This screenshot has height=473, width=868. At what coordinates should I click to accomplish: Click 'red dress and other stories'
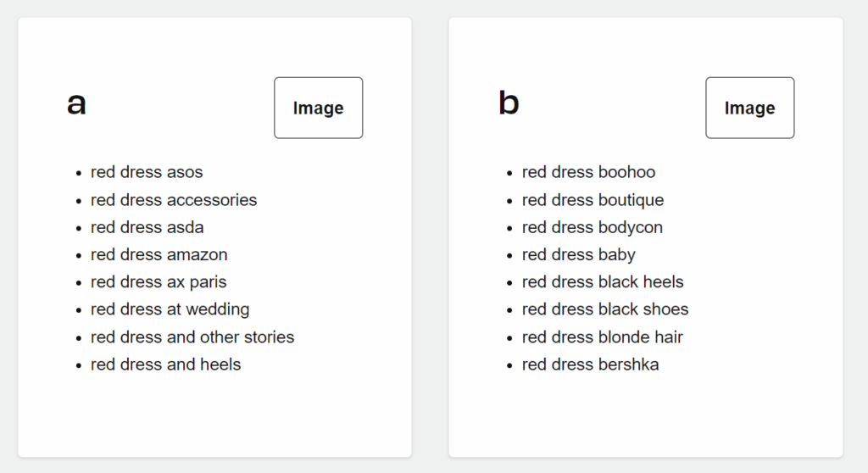coord(192,337)
